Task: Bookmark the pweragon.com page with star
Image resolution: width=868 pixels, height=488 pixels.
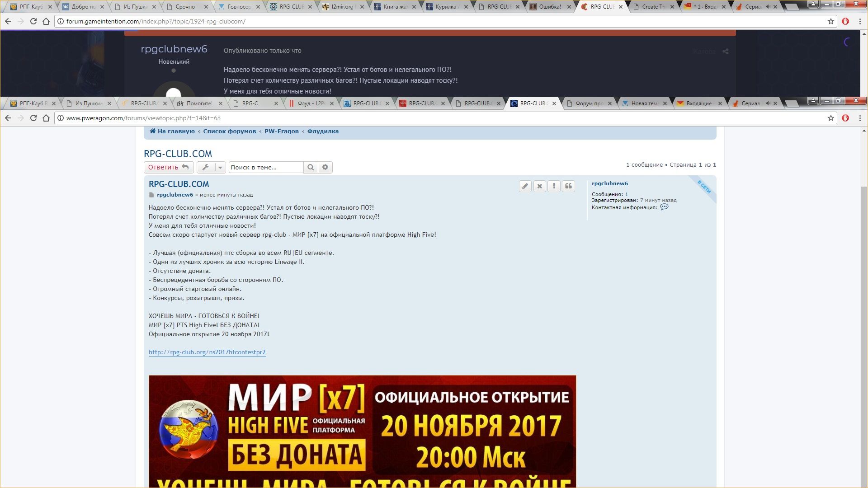Action: [x=830, y=118]
